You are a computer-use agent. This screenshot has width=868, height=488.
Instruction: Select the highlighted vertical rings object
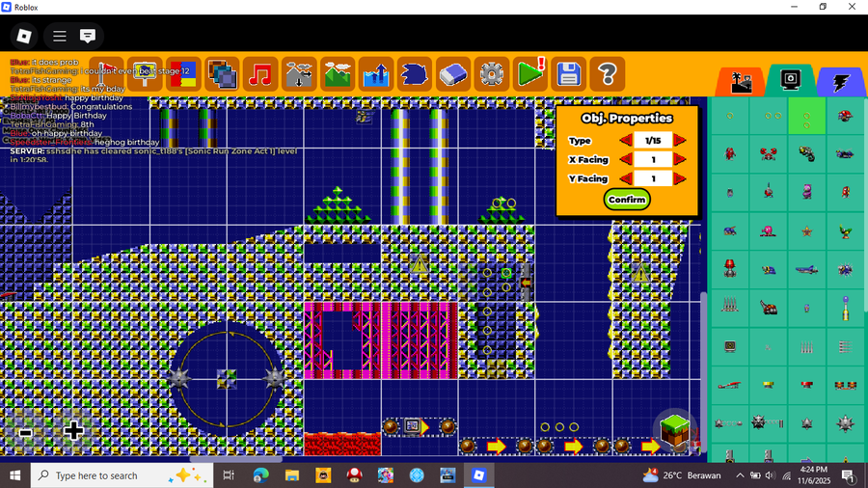806,117
